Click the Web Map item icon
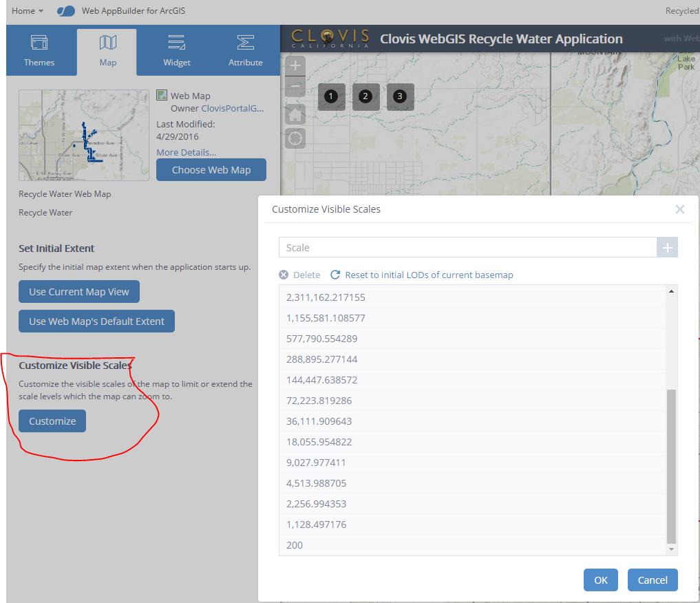700x603 pixels. click(162, 95)
